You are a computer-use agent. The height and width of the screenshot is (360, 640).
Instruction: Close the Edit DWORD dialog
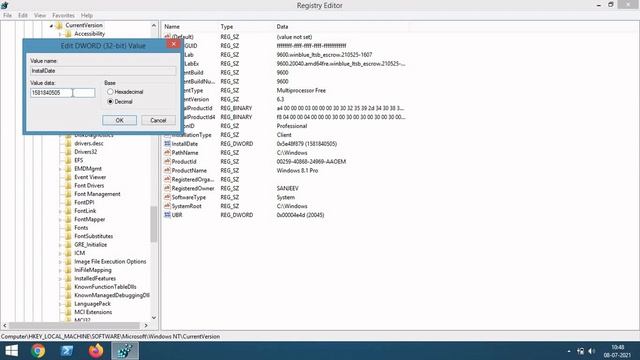[x=173, y=44]
